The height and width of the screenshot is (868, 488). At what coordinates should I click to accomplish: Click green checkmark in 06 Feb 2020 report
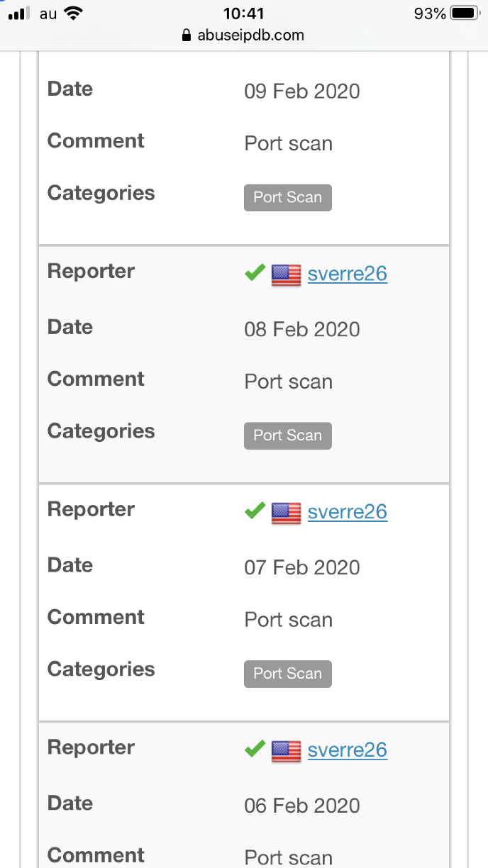[x=255, y=750]
